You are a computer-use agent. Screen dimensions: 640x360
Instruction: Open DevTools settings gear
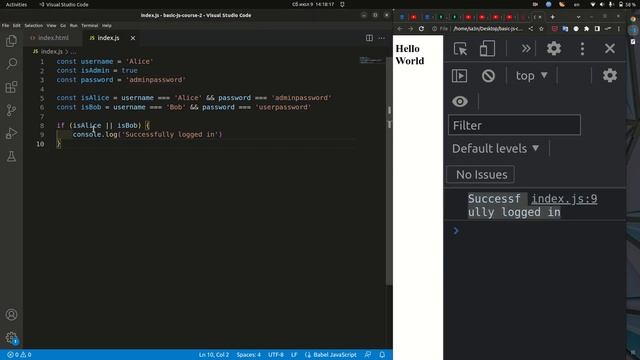(x=554, y=49)
